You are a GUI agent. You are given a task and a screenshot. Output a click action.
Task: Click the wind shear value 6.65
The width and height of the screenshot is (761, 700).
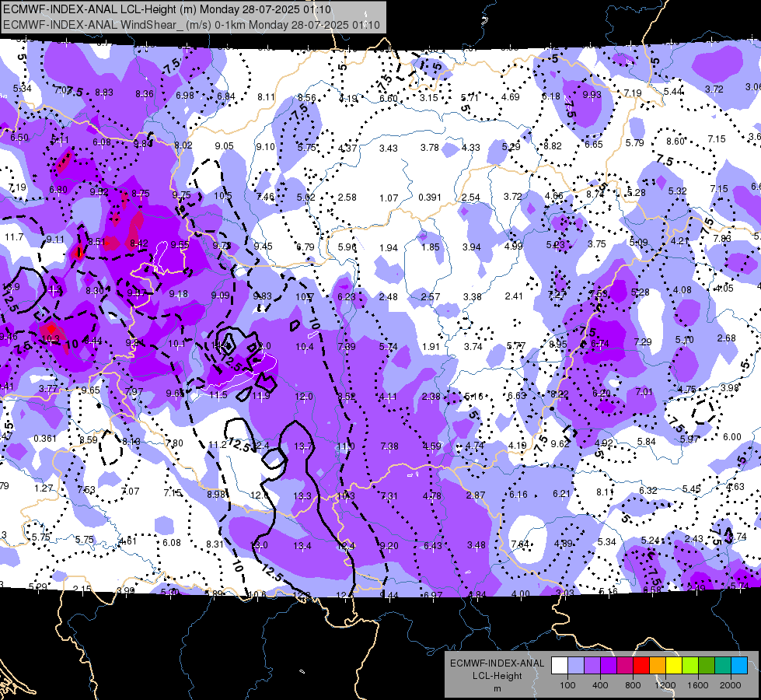coord(594,144)
